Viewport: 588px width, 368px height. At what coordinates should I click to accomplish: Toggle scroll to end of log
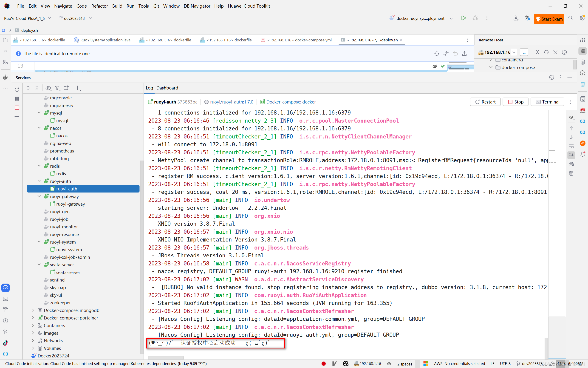pos(571,155)
